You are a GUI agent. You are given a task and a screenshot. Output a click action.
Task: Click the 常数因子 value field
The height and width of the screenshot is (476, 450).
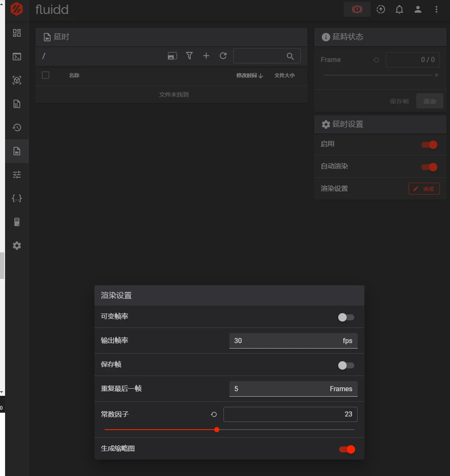click(291, 414)
